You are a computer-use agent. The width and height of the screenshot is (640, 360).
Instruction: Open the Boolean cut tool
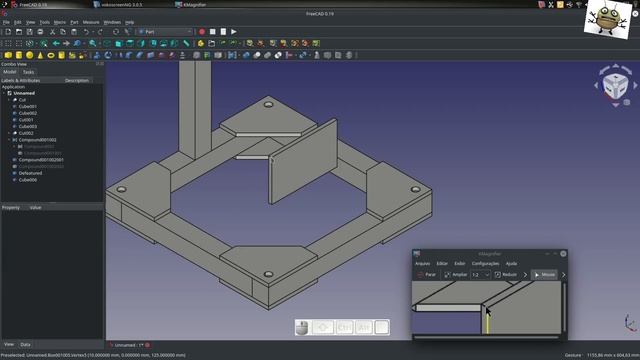point(257,55)
